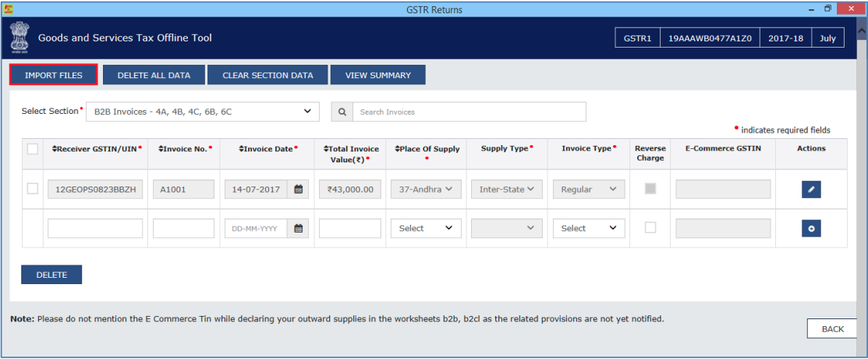Click the magnifier search icon
The image size is (868, 359).
coord(342,112)
